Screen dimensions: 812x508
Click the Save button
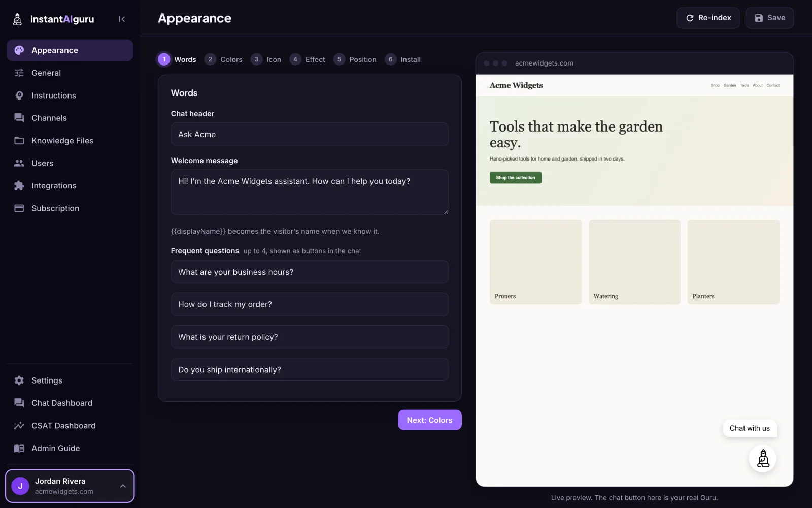tap(769, 18)
